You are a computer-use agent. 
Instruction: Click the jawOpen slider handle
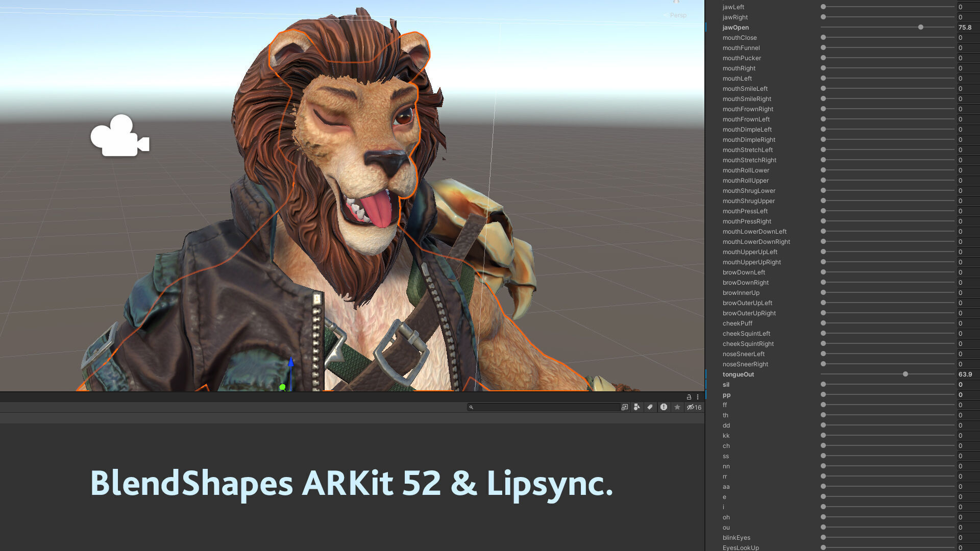click(921, 27)
